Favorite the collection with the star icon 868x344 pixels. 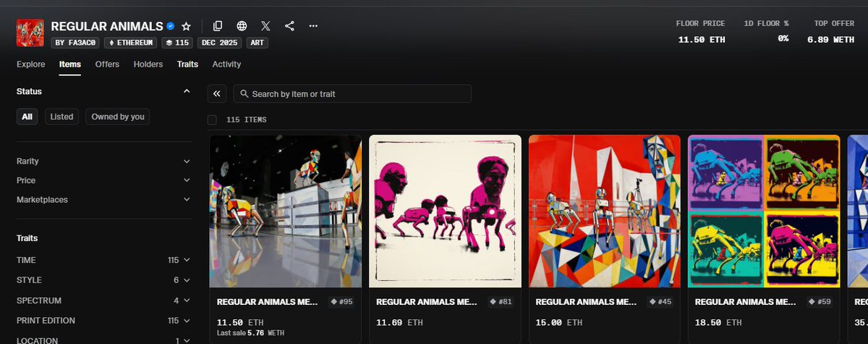tap(187, 26)
